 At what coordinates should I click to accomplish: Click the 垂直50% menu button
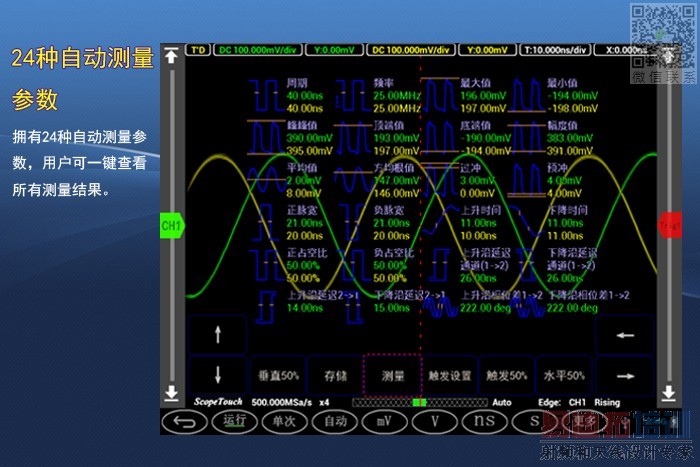click(x=279, y=375)
